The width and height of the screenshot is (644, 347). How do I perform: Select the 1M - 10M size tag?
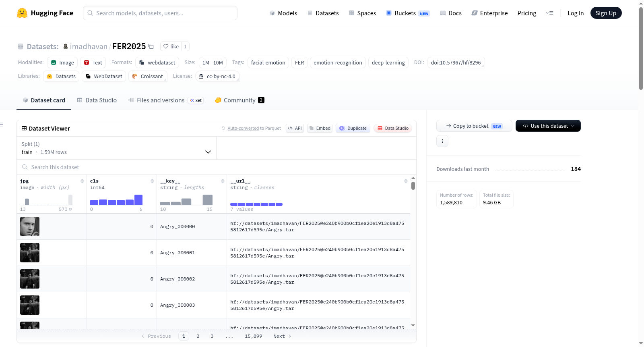tap(213, 62)
